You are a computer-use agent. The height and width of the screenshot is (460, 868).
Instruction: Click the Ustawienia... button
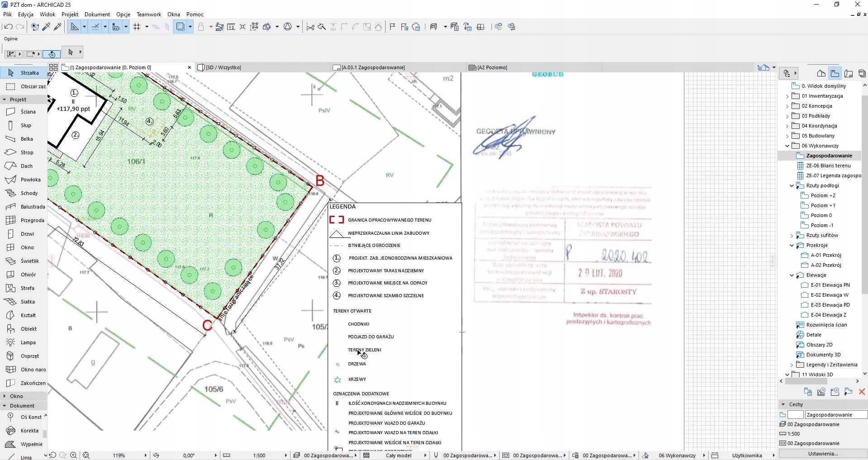coord(823,454)
